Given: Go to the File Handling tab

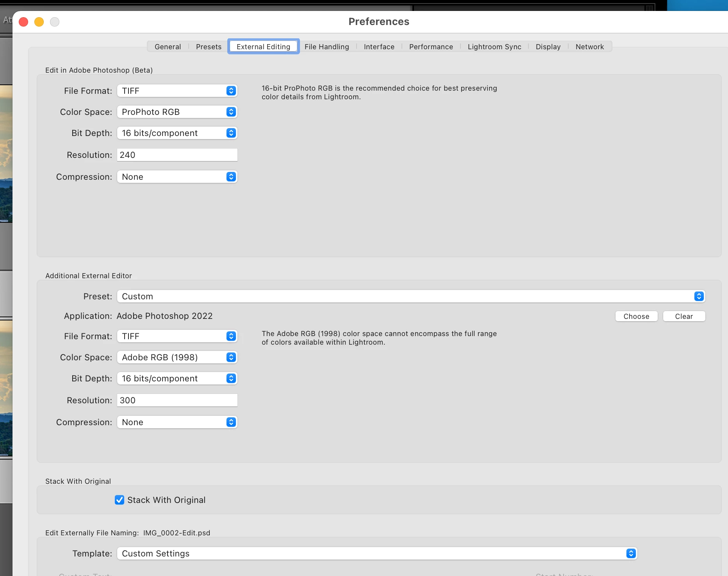Looking at the screenshot, I should (x=327, y=47).
